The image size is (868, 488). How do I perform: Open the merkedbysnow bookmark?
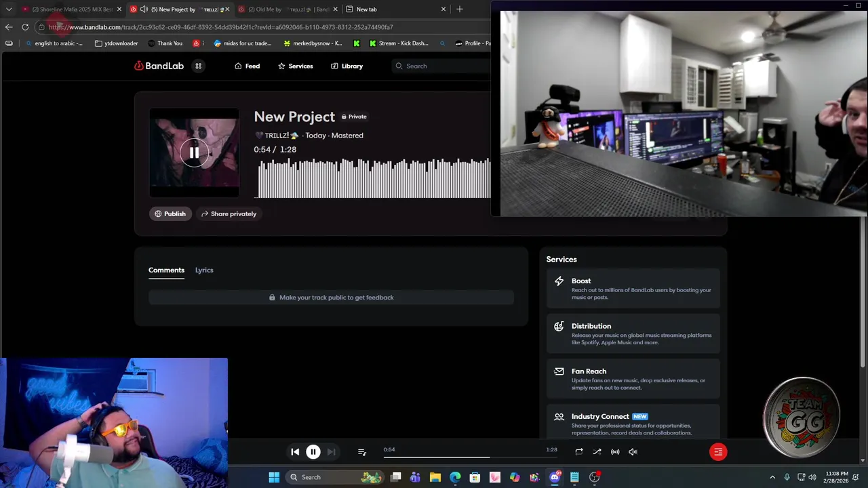click(x=313, y=43)
